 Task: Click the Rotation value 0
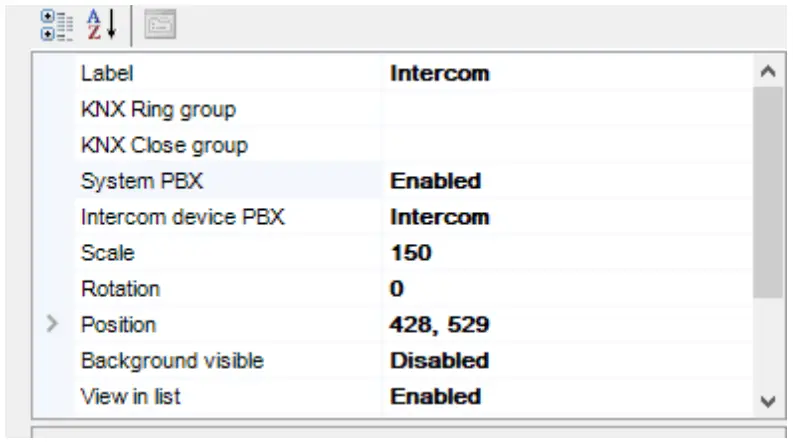(x=397, y=289)
